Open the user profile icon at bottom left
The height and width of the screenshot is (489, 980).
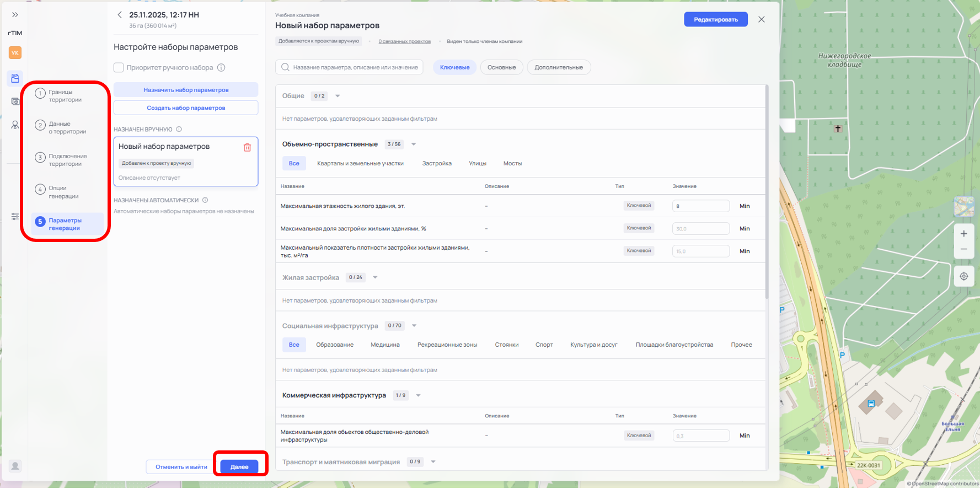tap(15, 466)
